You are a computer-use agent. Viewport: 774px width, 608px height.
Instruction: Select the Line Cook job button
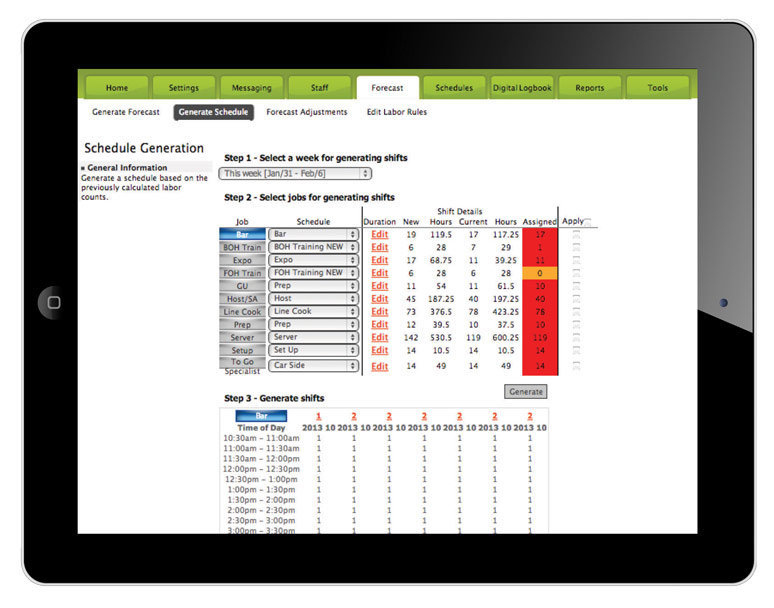[242, 311]
